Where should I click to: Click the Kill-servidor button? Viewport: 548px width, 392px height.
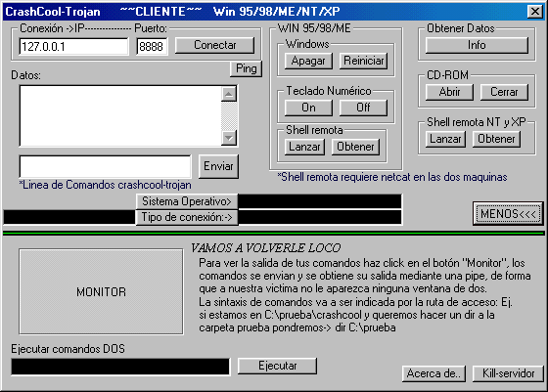tap(508, 373)
